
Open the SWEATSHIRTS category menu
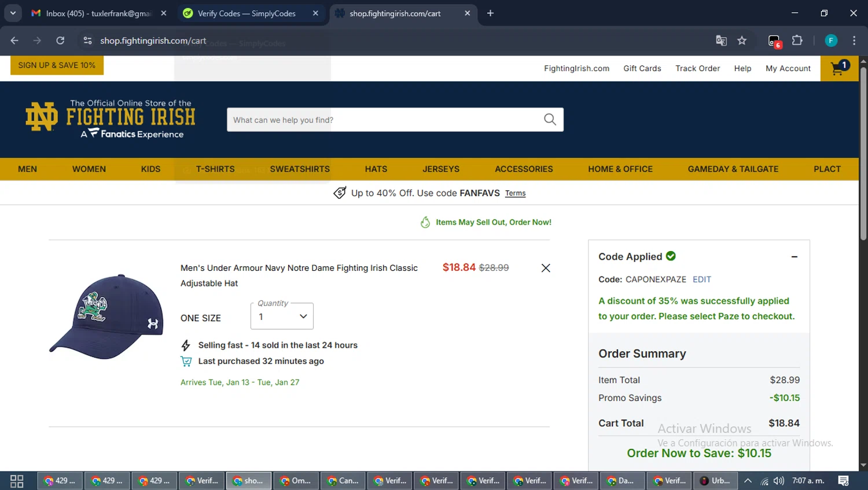(300, 169)
